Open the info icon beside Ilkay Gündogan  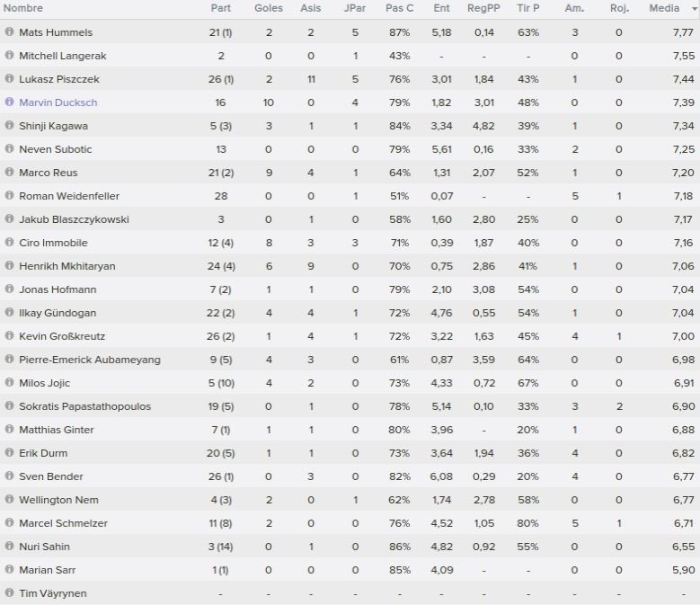[x=9, y=312]
